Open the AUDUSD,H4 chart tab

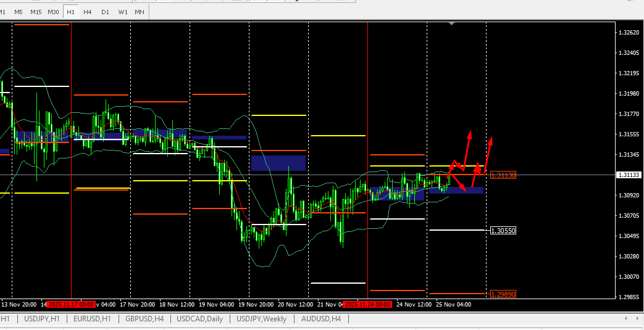click(321, 318)
